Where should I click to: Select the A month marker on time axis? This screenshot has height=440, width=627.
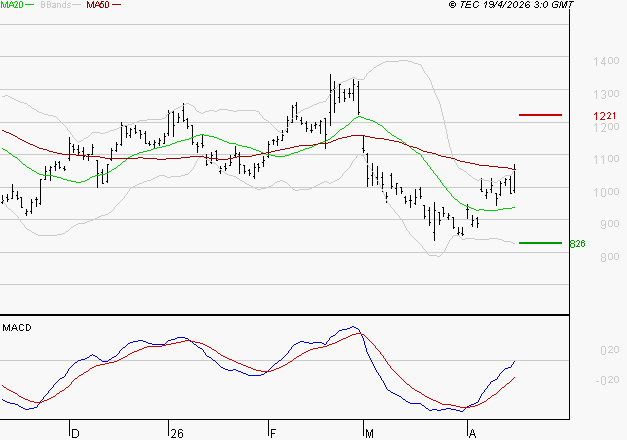pos(472,433)
